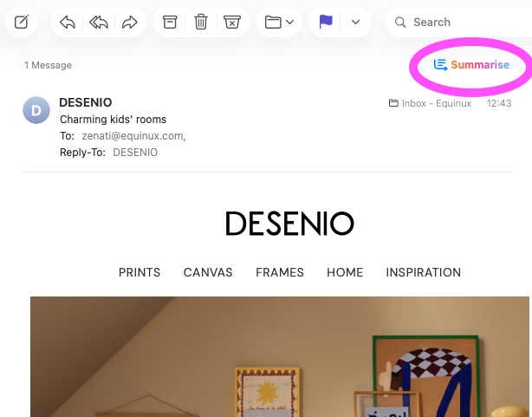
Task: Expand the flag colour options chevron
Action: (x=355, y=22)
